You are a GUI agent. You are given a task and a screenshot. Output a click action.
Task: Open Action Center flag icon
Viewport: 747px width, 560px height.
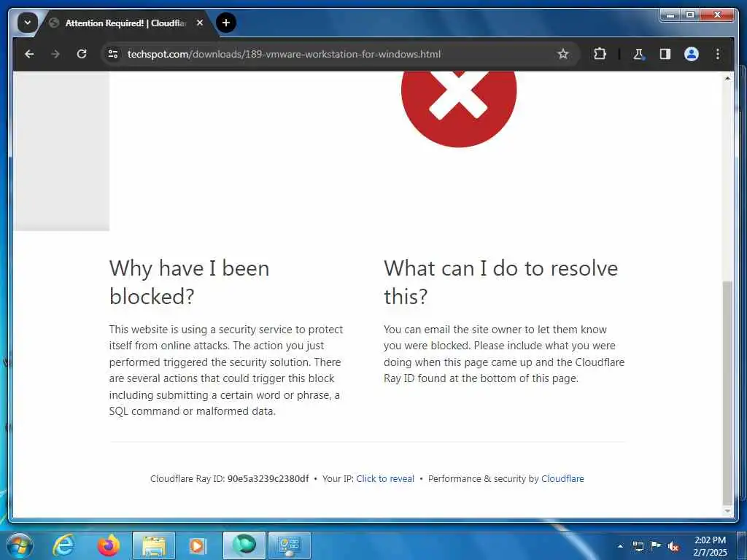coord(656,545)
